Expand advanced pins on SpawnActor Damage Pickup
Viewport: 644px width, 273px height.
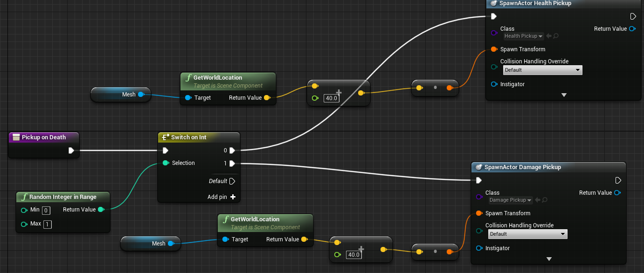click(549, 259)
